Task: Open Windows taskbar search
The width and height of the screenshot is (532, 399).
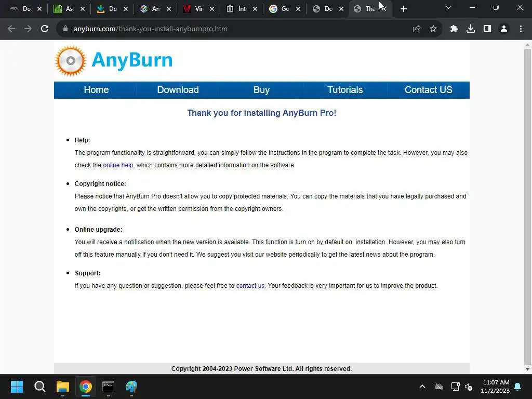Action: 39,387
